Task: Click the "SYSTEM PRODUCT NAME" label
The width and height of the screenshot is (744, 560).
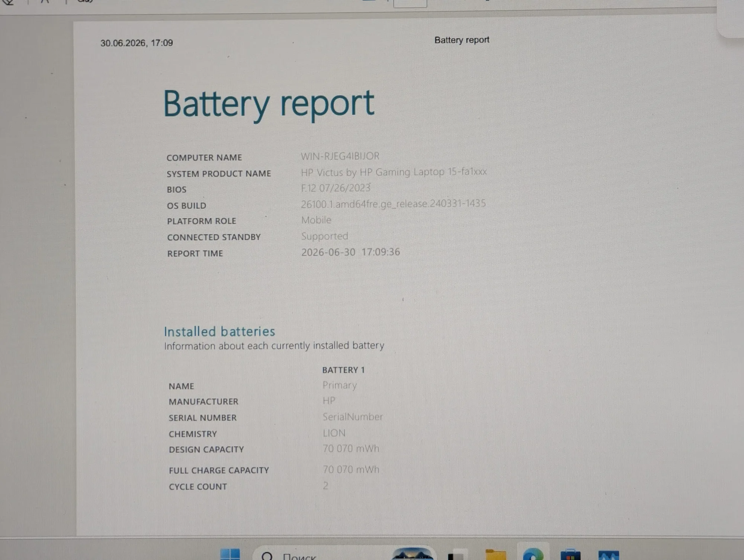Action: coord(219,174)
